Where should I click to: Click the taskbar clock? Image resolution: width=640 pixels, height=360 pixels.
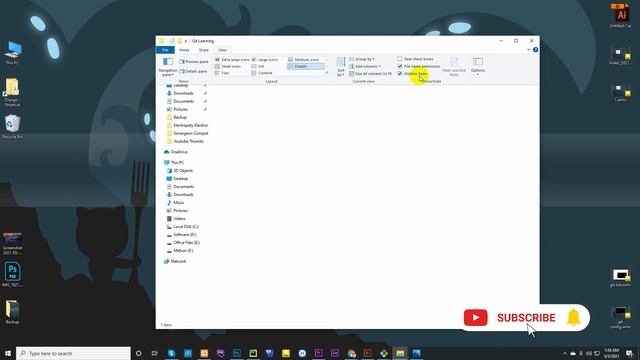pos(611,353)
